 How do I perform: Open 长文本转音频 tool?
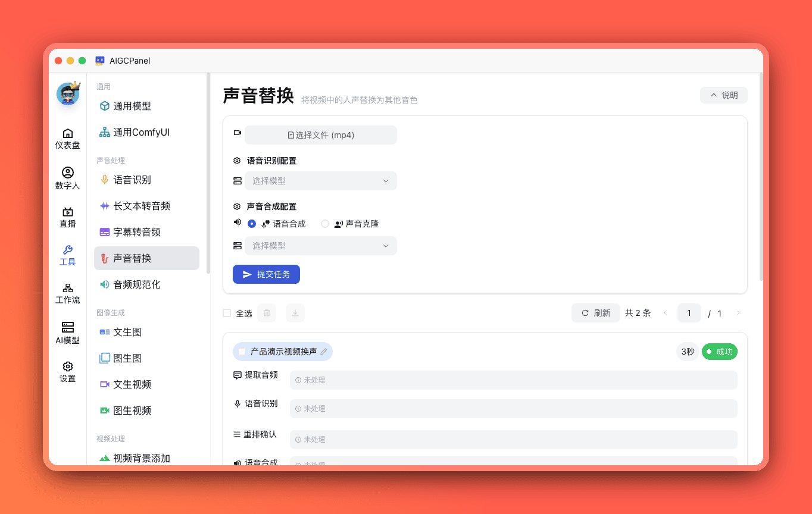point(146,206)
